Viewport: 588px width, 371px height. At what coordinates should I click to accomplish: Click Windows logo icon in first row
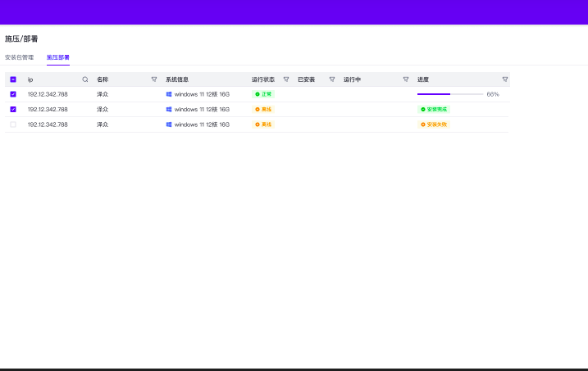[169, 94]
